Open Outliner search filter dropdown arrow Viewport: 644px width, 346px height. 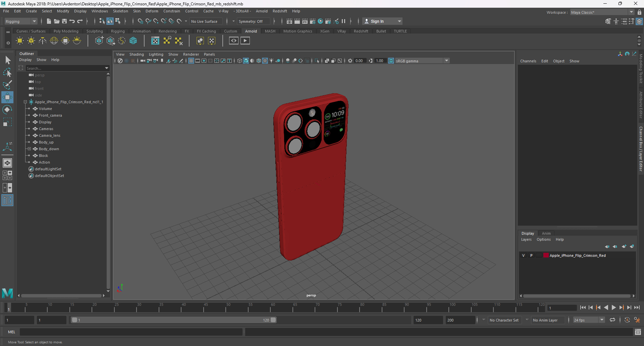click(x=107, y=68)
